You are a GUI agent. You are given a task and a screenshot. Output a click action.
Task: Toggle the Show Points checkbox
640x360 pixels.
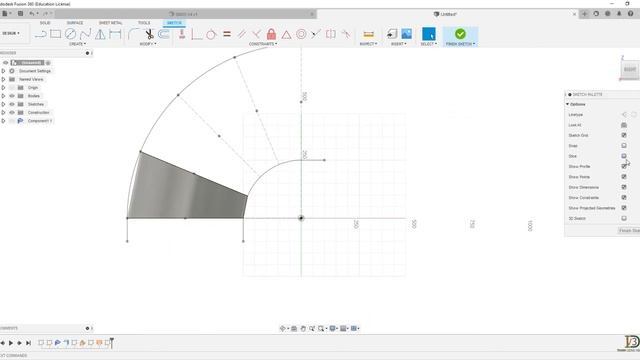tap(624, 177)
